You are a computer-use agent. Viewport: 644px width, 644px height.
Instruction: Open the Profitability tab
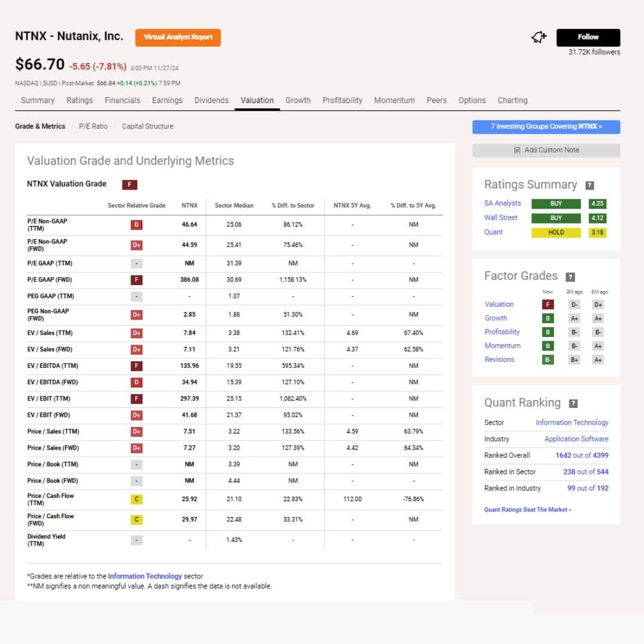pyautogui.click(x=342, y=101)
